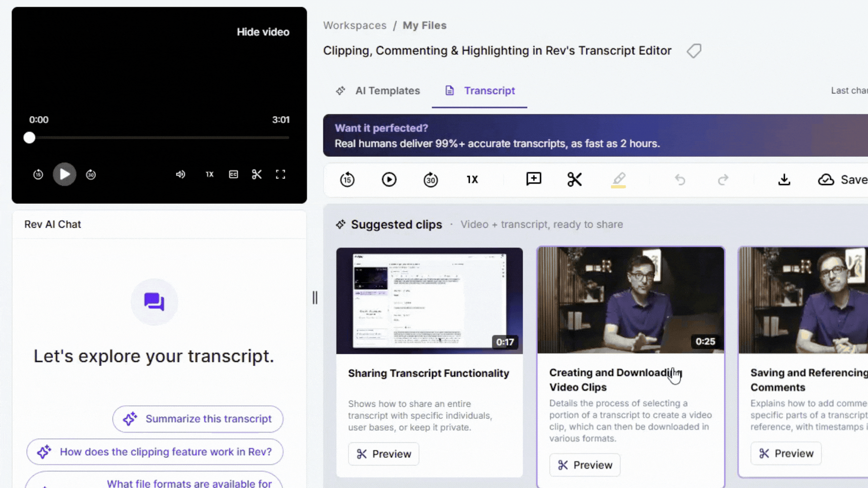Create clip with toolbar scissors icon
Image resolution: width=868 pixels, height=488 pixels.
click(575, 179)
